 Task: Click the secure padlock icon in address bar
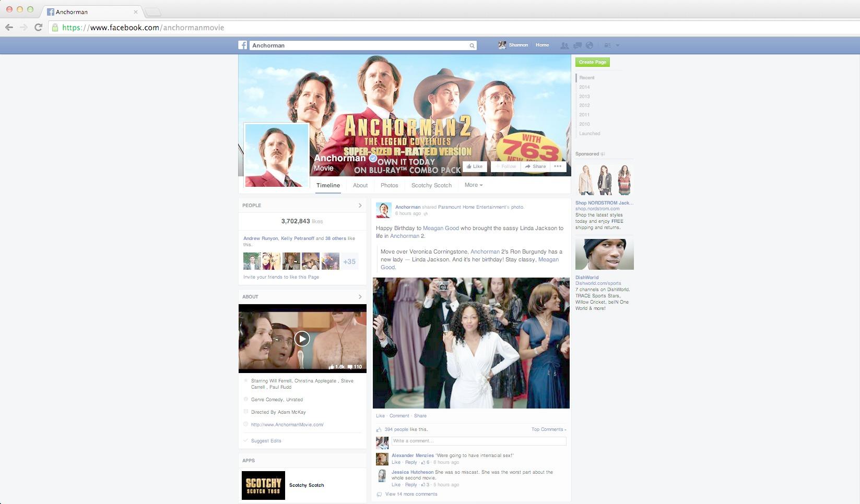coord(55,28)
